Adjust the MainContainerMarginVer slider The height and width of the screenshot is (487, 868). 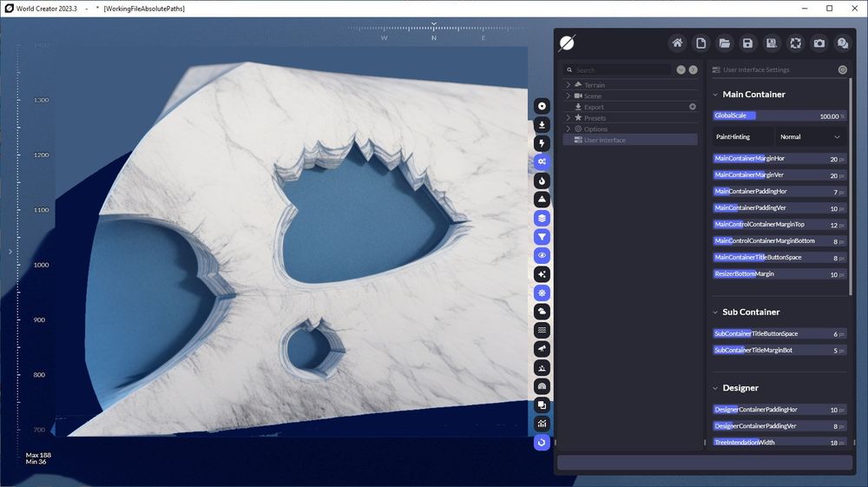click(779, 174)
